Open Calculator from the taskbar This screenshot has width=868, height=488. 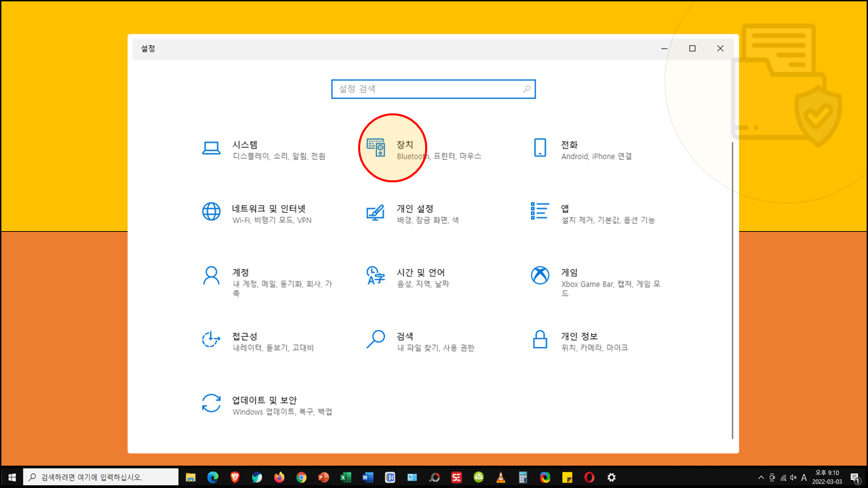[523, 477]
